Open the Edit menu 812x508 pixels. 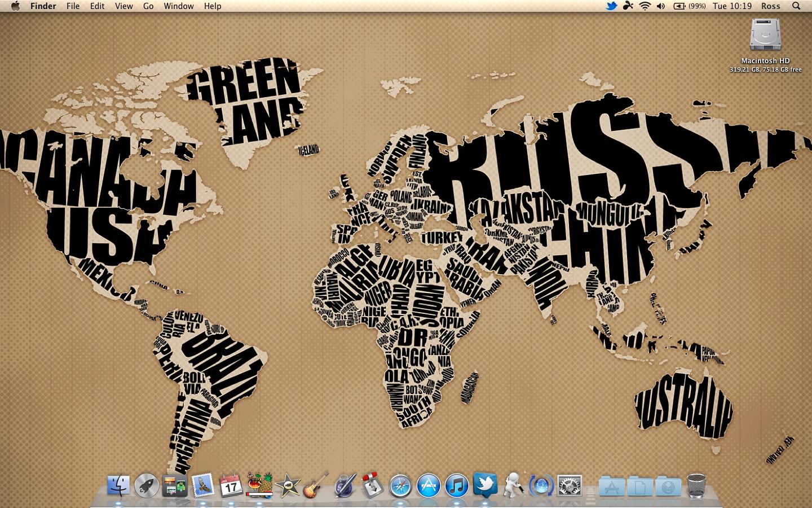pos(98,6)
